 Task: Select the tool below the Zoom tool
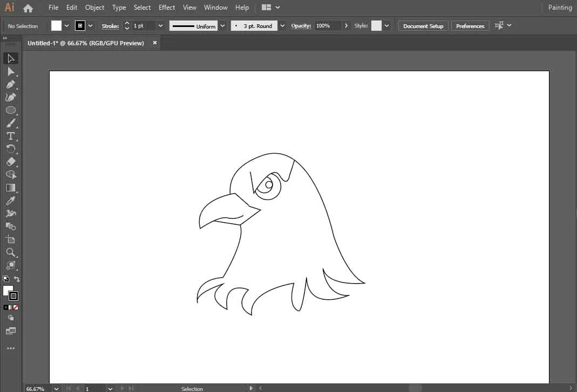click(11, 265)
